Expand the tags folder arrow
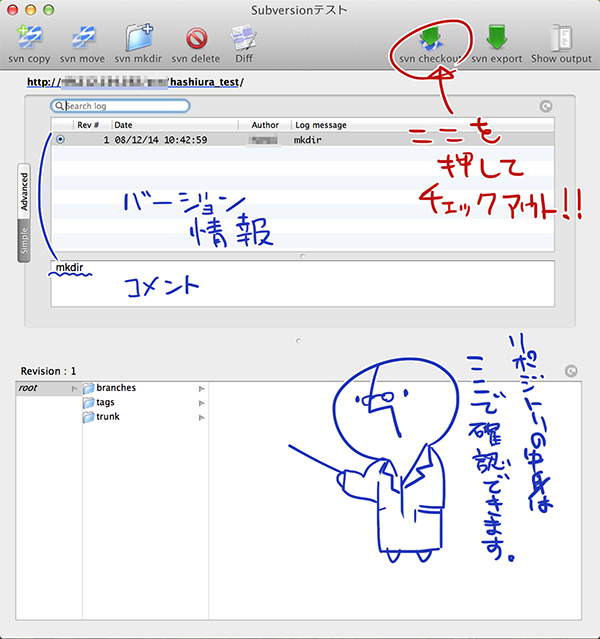Image resolution: width=600 pixels, height=639 pixels. tap(202, 402)
